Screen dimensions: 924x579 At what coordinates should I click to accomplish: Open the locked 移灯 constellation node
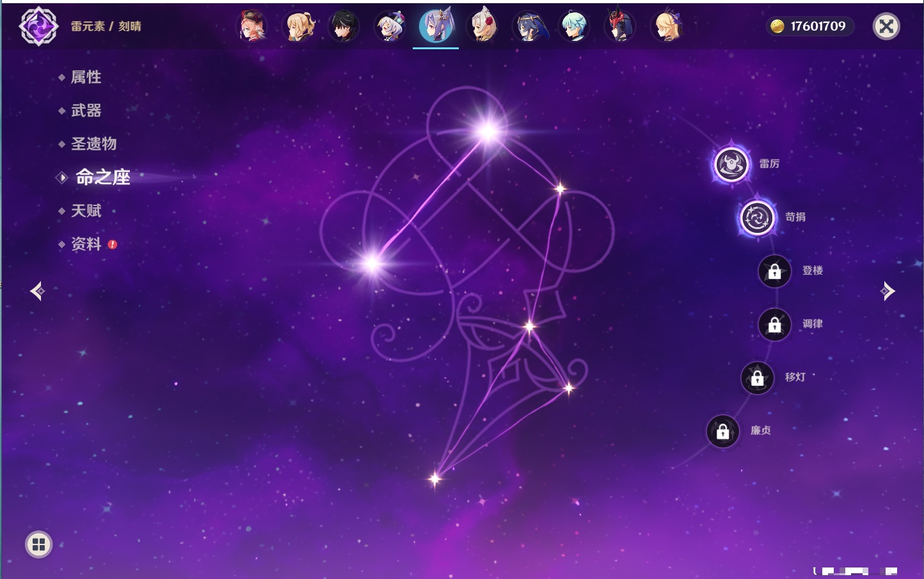[x=757, y=378]
